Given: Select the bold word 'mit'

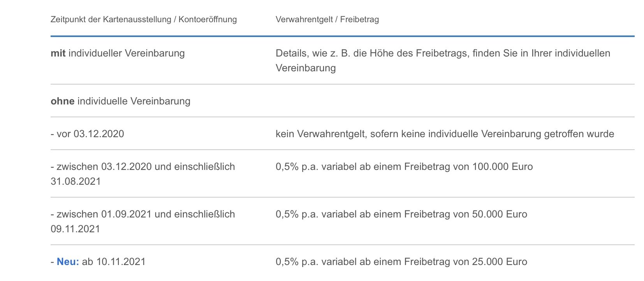Looking at the screenshot, I should [58, 53].
